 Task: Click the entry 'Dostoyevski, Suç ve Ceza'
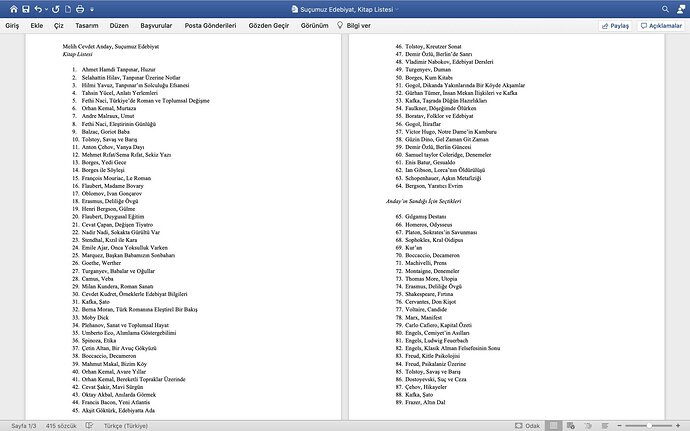point(436,379)
